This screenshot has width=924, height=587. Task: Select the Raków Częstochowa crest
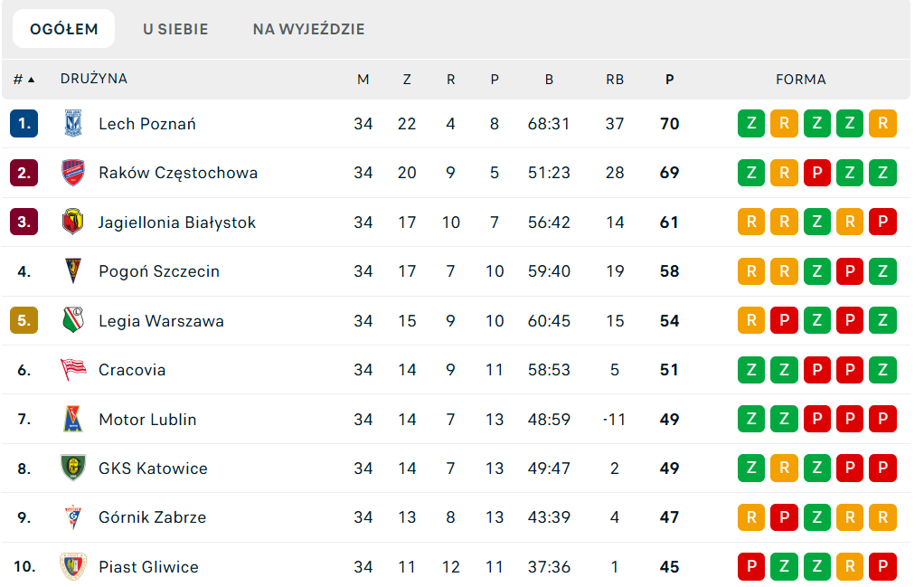point(73,173)
